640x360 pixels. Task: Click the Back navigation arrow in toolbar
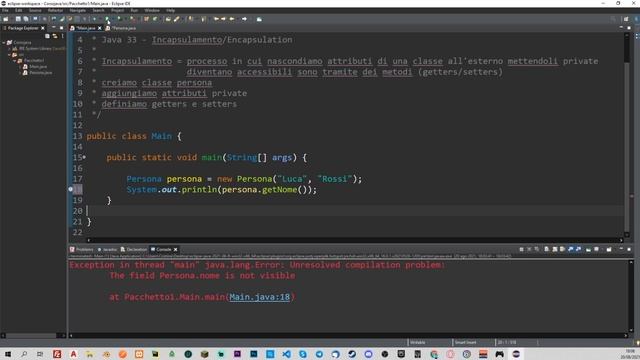[x=232, y=19]
